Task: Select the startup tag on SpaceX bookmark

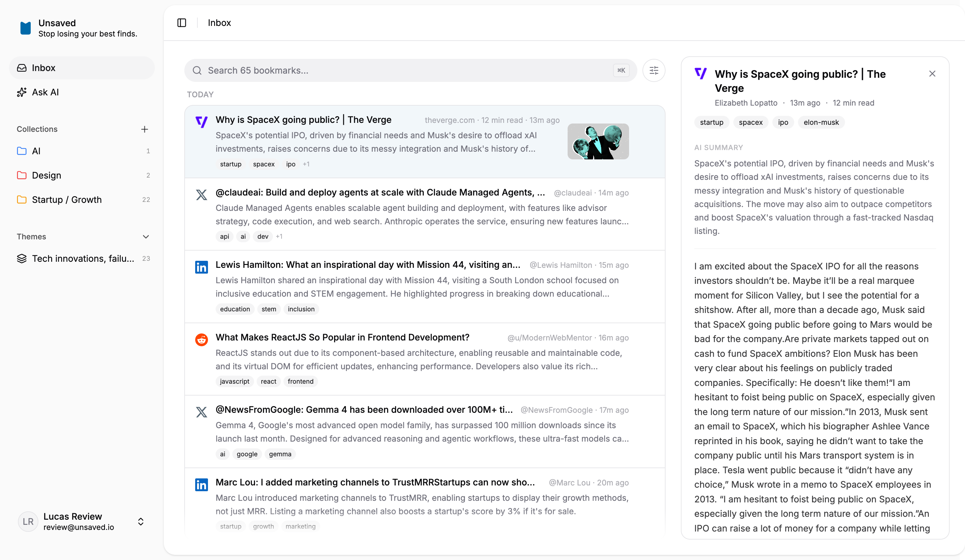Action: [230, 164]
